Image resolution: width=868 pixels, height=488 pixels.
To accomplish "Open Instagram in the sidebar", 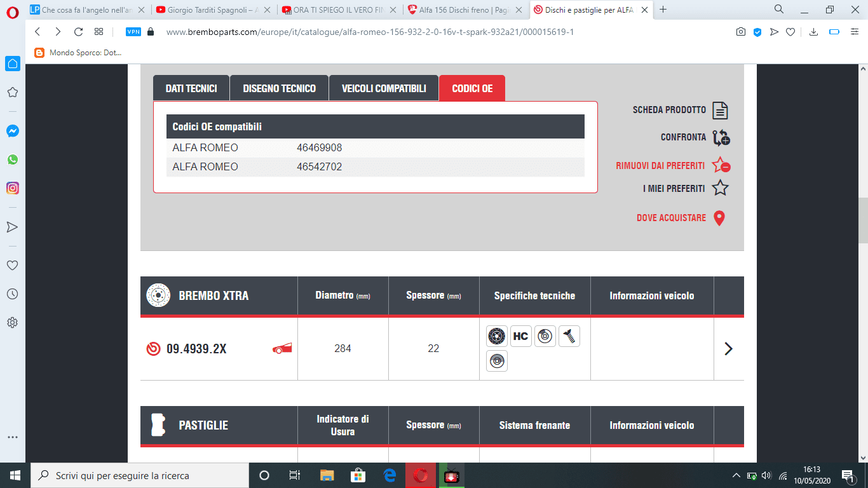I will tap(12, 188).
